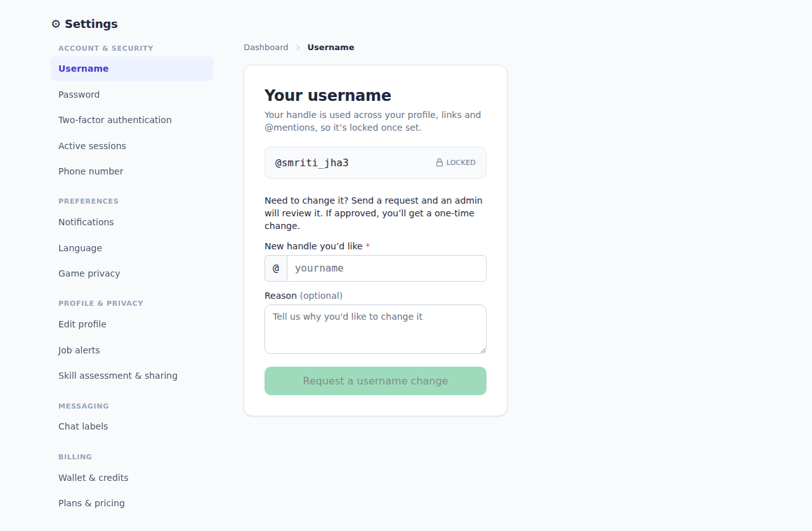
Task: Click the Settings gear icon
Action: coord(56,24)
